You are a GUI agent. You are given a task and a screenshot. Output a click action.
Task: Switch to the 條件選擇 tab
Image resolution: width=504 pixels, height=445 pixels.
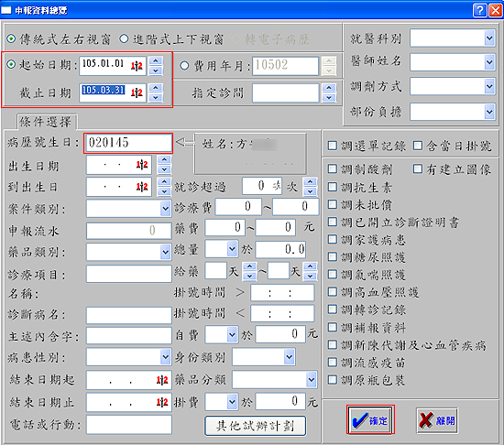click(45, 122)
